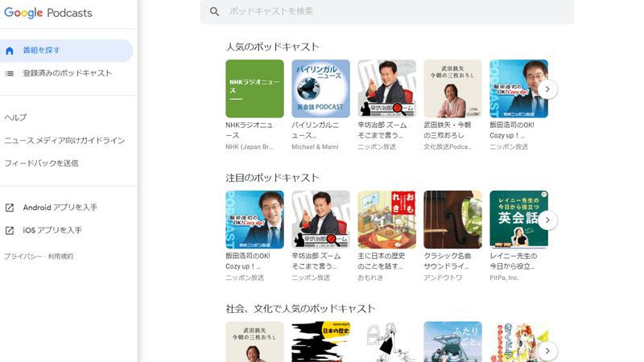Focus the ポッドキャストを検索 search field
The height and width of the screenshot is (362, 644).
[387, 11]
